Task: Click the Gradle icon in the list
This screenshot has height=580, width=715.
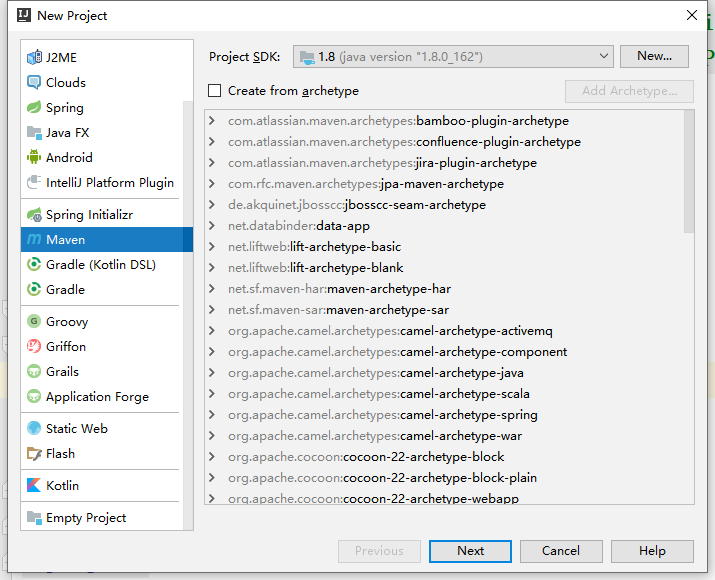Action: click(x=34, y=290)
